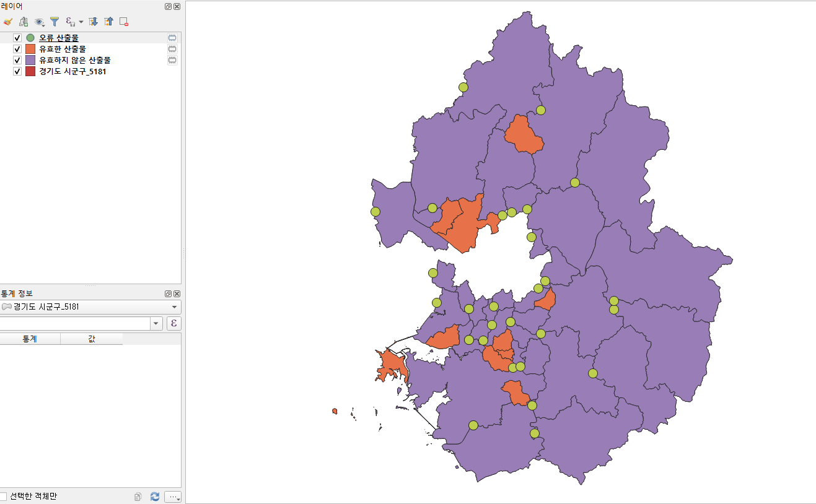
Task: Click the green circle symbol of 오류 산출물
Action: (30, 38)
